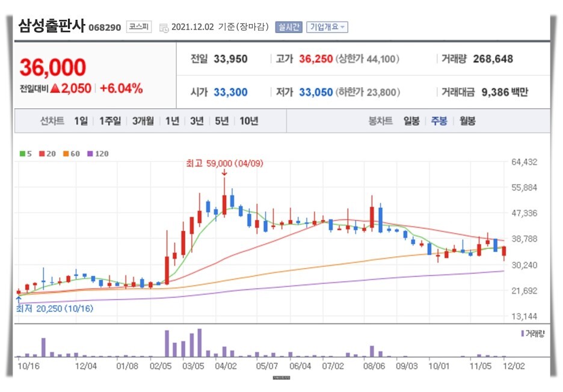
Task: Click the 12/02 date label on the axis
Action: (x=514, y=366)
